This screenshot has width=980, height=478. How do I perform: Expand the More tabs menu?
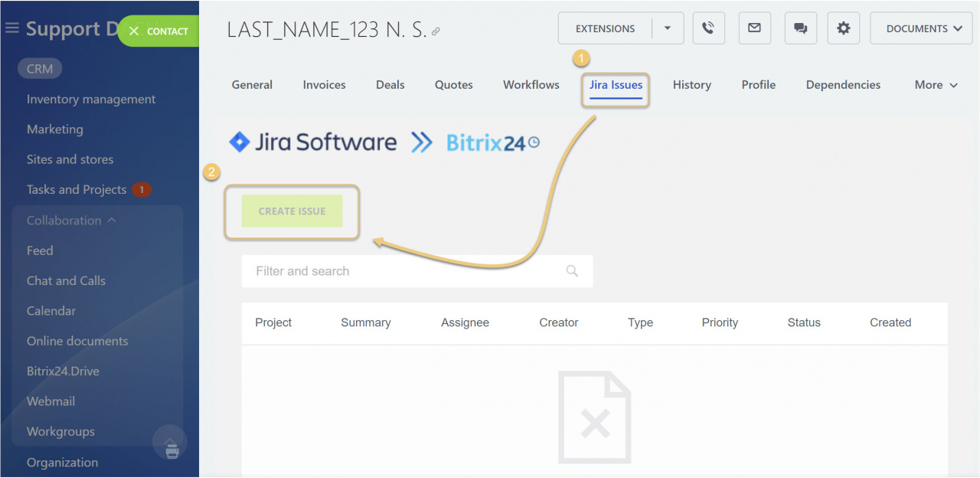(936, 85)
